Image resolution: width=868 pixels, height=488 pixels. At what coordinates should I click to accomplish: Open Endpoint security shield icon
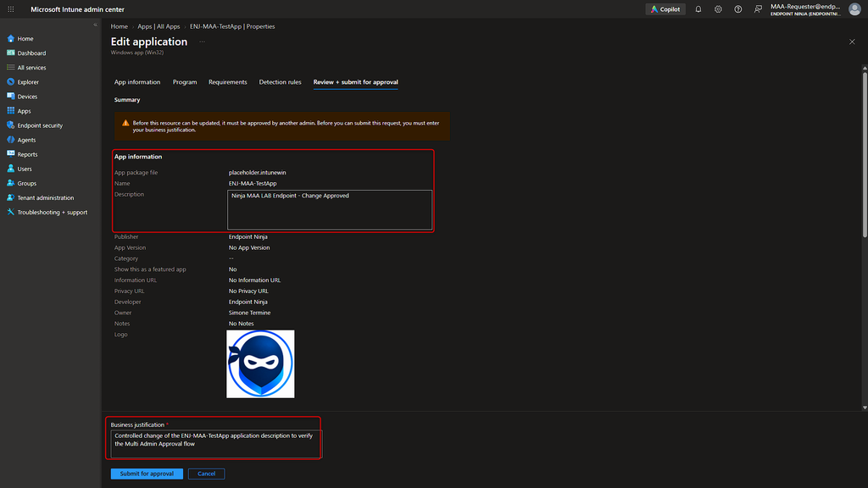coord(10,125)
